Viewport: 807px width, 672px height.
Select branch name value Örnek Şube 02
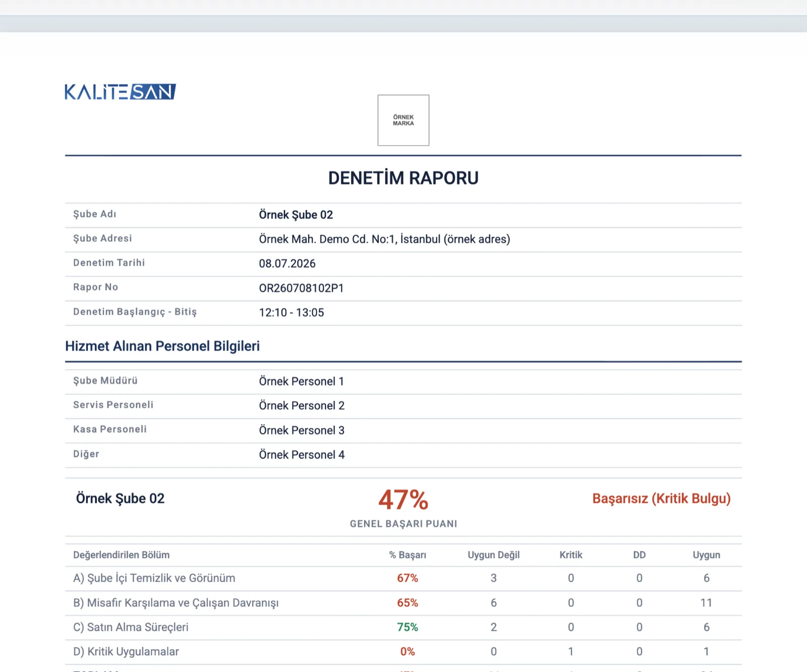pyautogui.click(x=296, y=215)
